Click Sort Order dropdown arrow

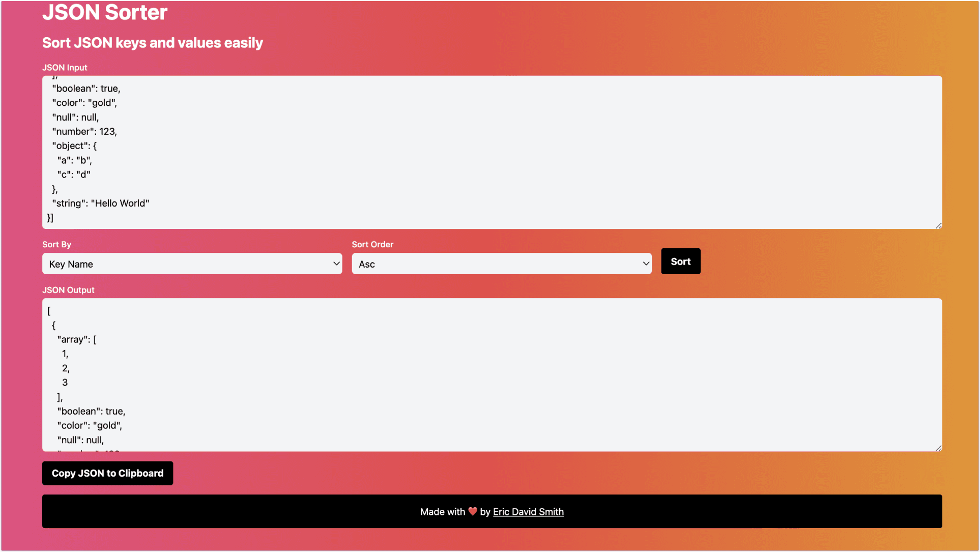click(642, 263)
